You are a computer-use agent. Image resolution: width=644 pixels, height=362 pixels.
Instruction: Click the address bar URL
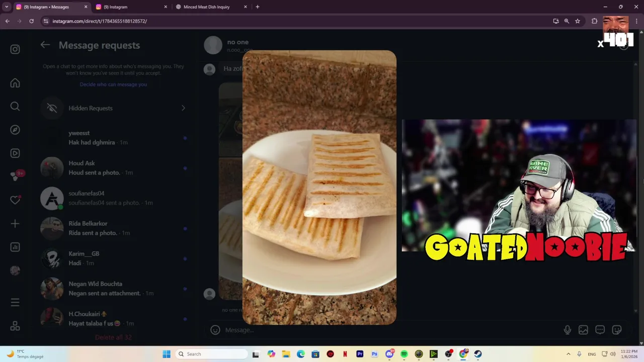point(100,21)
